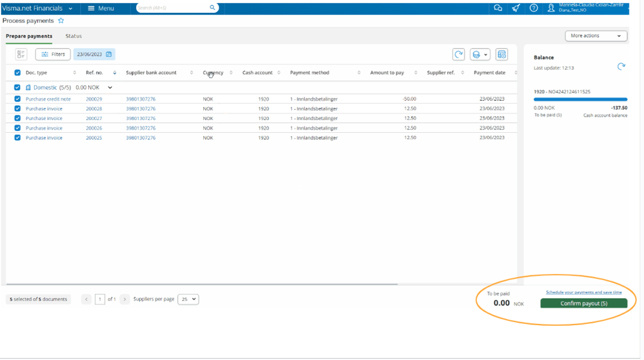The image size is (644, 360).
Task: Click the 5 selected of 5 documents label
Action: point(38,299)
